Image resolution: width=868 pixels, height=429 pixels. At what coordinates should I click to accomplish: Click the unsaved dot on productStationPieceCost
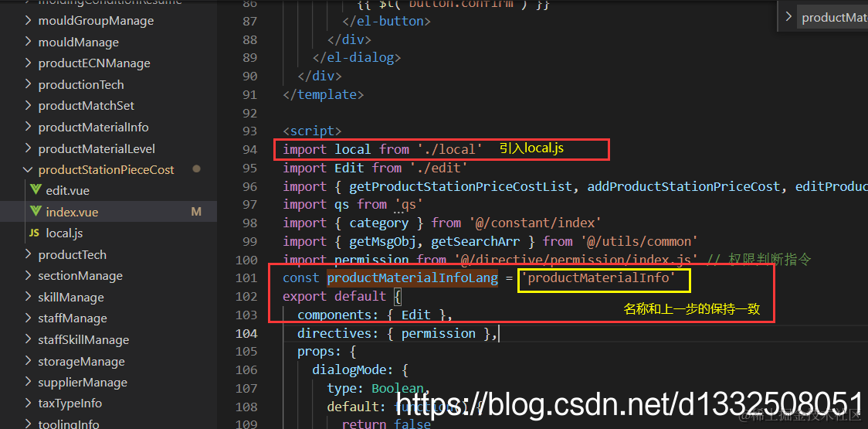196,169
